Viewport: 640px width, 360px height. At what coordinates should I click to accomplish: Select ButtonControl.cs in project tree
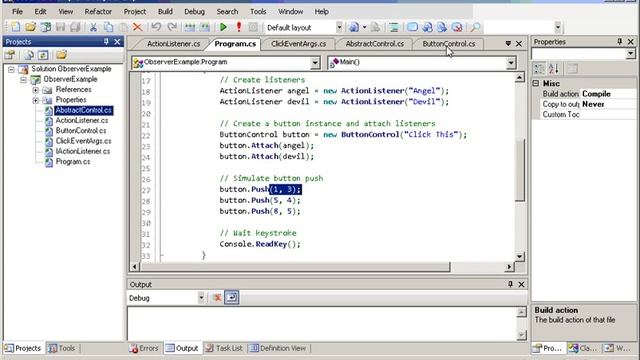[81, 131]
